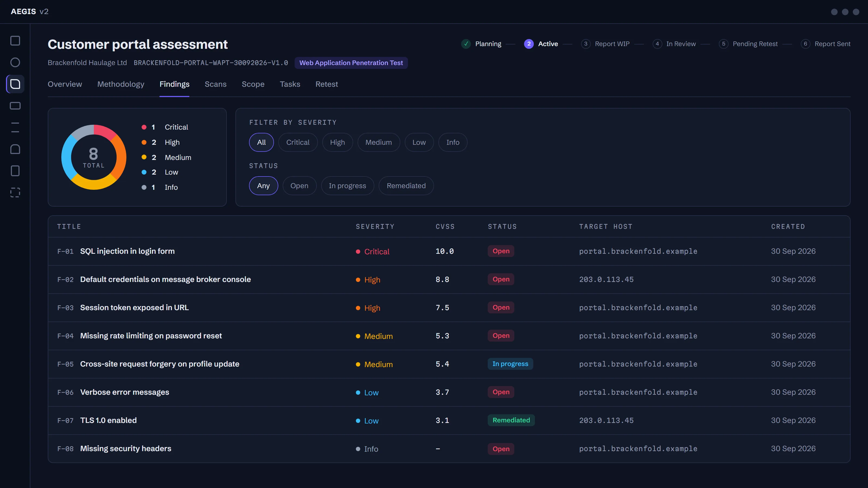Image resolution: width=868 pixels, height=488 pixels.
Task: Click the In progress badge on F-05
Action: pyautogui.click(x=510, y=364)
